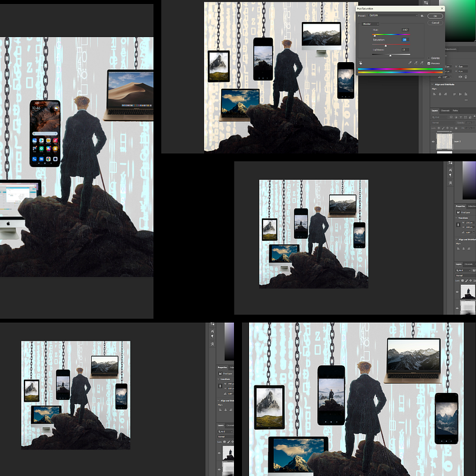The height and width of the screenshot is (476, 476).
Task: Select the Layers tab in the Layer 2 window
Action: pyautogui.click(x=435, y=110)
